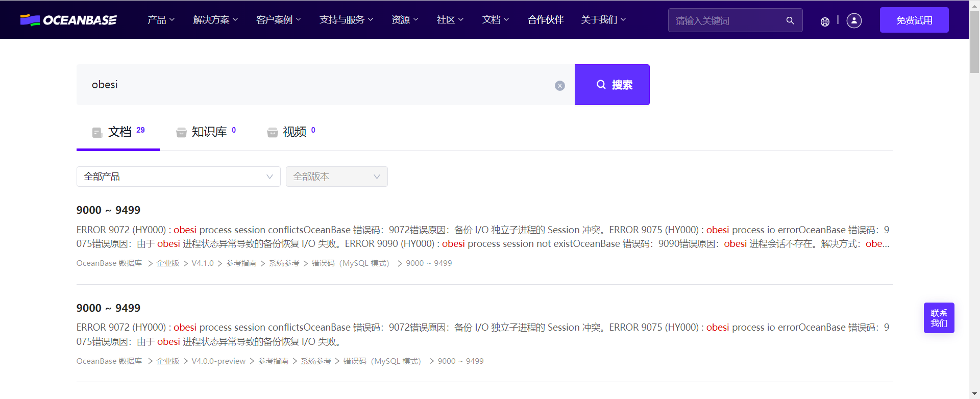Click the page vertical scrollbar thumb
The image size is (980, 399).
(x=974, y=42)
